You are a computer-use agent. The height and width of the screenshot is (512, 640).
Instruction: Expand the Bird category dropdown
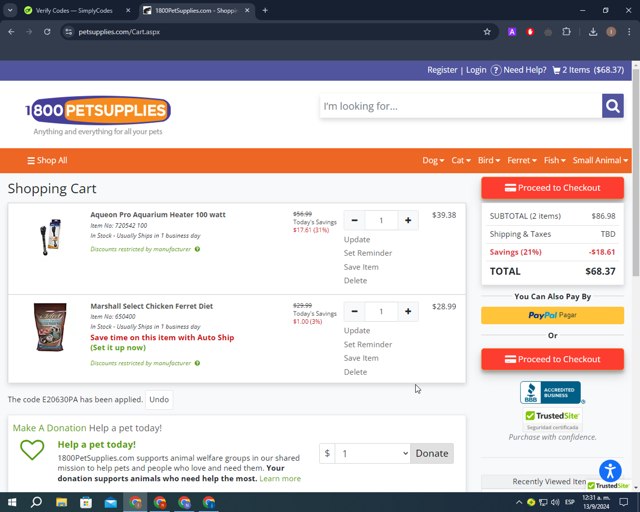(489, 160)
